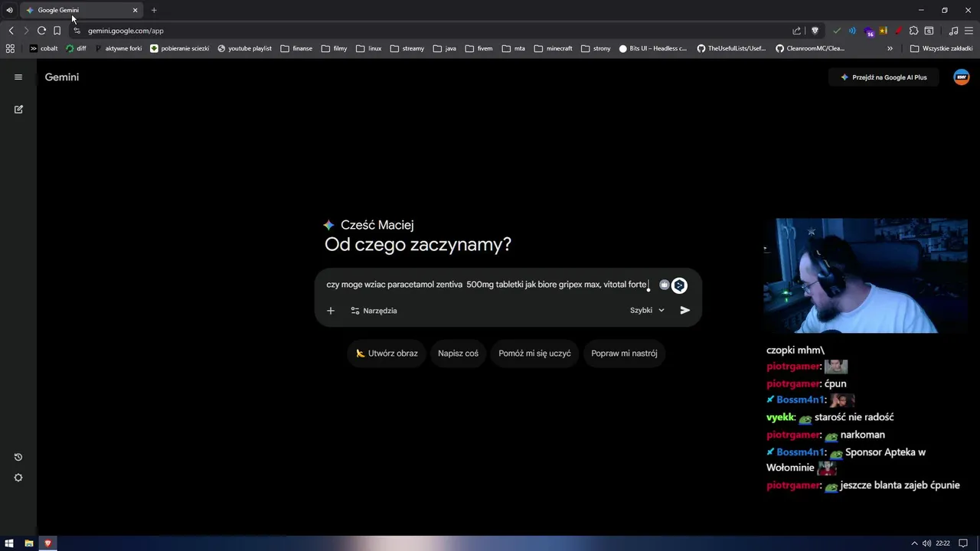Focus the prompt text input field

[x=487, y=285]
